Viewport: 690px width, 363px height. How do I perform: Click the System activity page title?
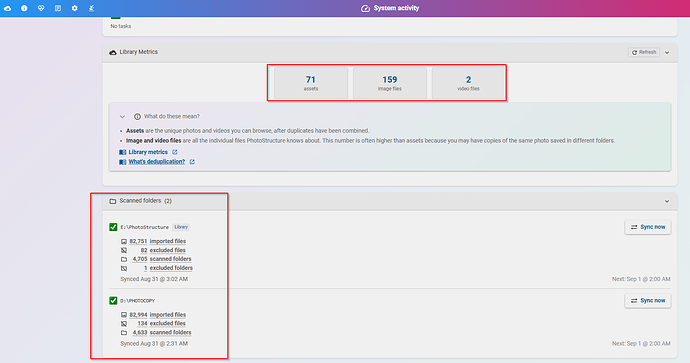pos(396,8)
